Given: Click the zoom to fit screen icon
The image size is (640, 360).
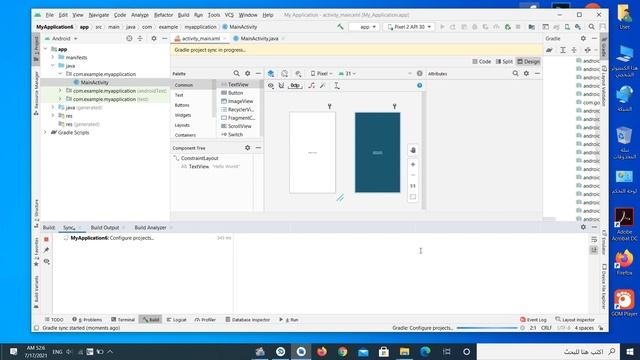Looking at the screenshot, I should 413,197.
